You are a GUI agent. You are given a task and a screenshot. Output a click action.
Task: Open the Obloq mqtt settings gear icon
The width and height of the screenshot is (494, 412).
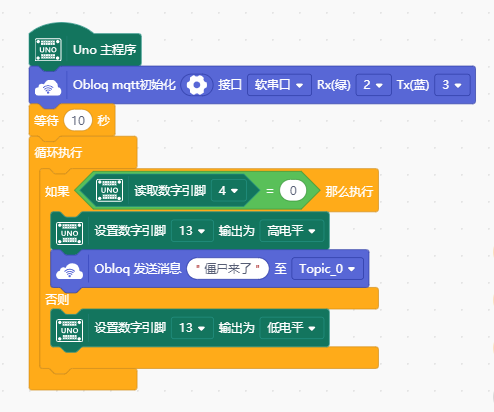(x=197, y=85)
